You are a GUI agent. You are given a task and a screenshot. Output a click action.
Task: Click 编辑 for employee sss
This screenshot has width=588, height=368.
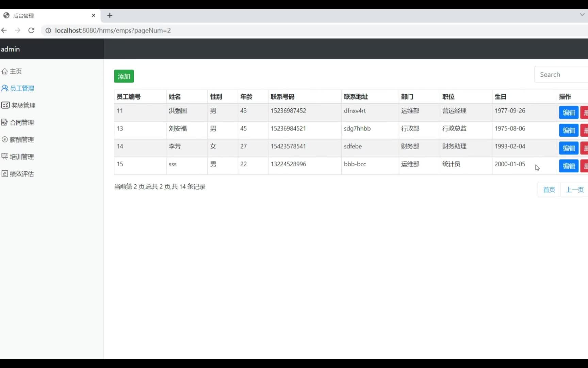click(x=569, y=166)
